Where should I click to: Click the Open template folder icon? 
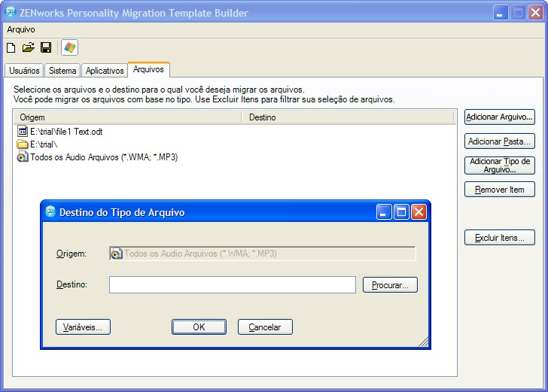pos(29,47)
